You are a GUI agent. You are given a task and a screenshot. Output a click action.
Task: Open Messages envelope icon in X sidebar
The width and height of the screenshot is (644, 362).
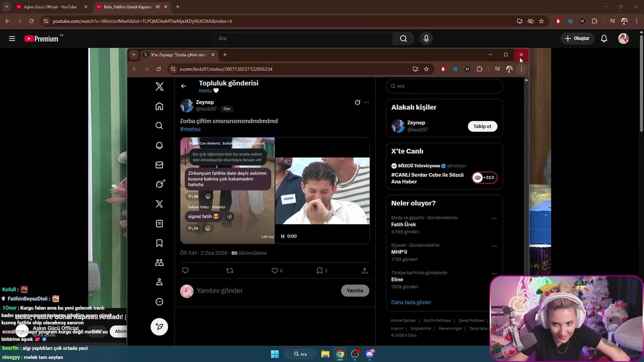pos(159,165)
